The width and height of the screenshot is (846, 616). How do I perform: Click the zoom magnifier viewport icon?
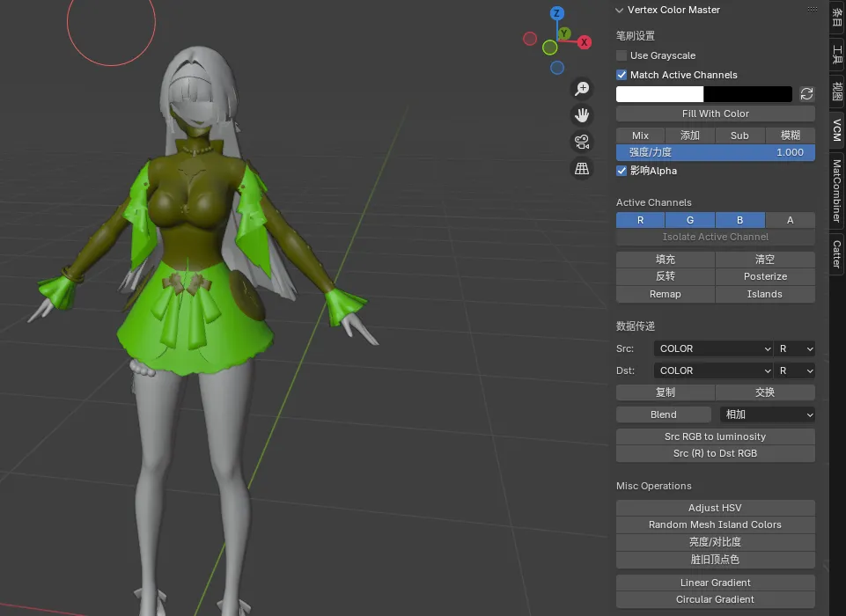582,89
